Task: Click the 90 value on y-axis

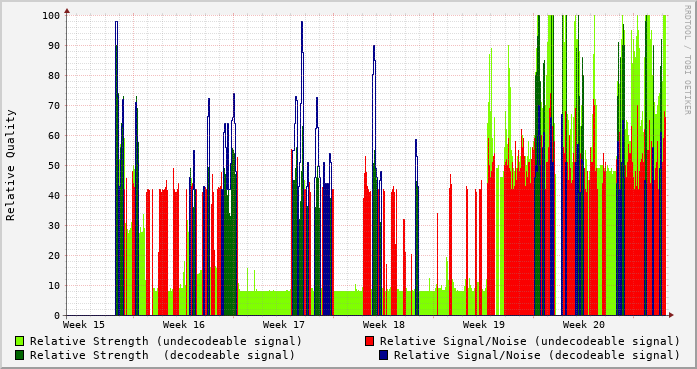Action: 54,45
